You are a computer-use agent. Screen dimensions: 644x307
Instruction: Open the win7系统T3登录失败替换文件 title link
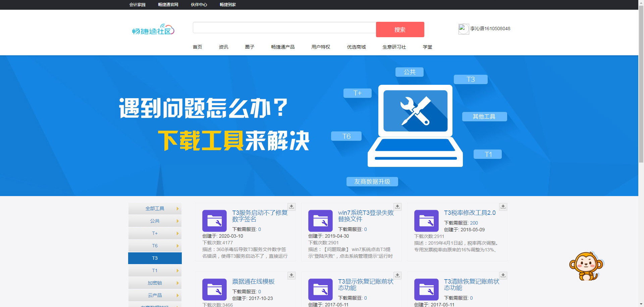click(366, 216)
